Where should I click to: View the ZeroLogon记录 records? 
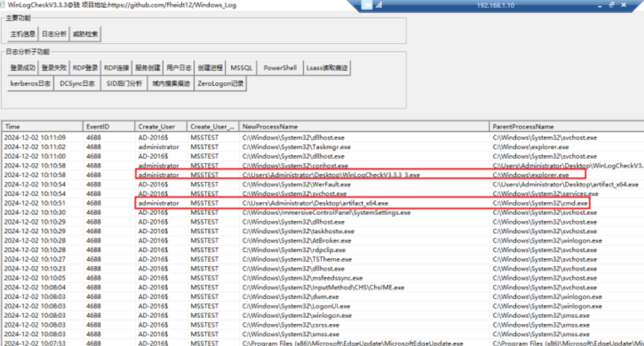[x=220, y=83]
